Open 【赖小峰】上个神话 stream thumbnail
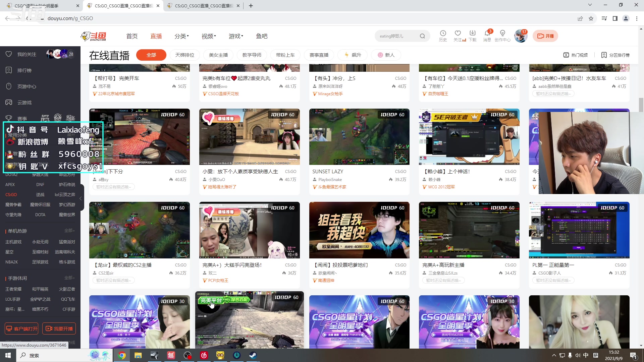The image size is (644, 362). tap(469, 137)
